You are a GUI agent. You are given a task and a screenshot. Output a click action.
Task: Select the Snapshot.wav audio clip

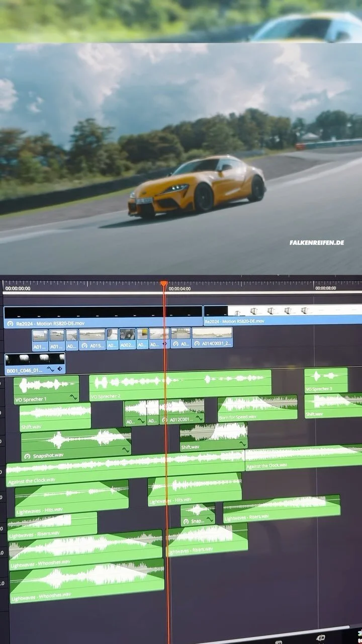coord(76,445)
